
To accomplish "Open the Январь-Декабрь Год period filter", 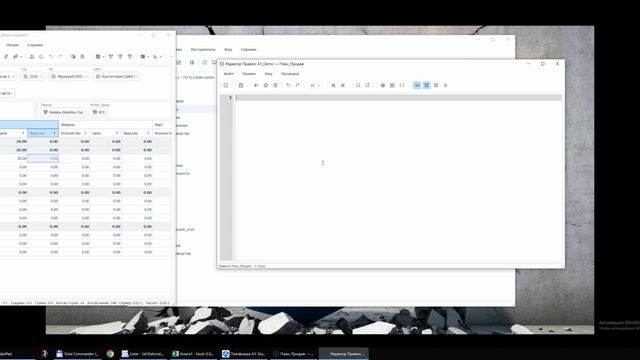I will click(x=63, y=112).
